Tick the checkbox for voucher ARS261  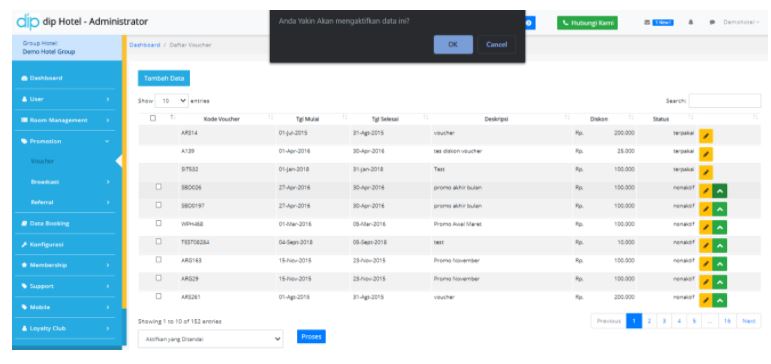[158, 296]
